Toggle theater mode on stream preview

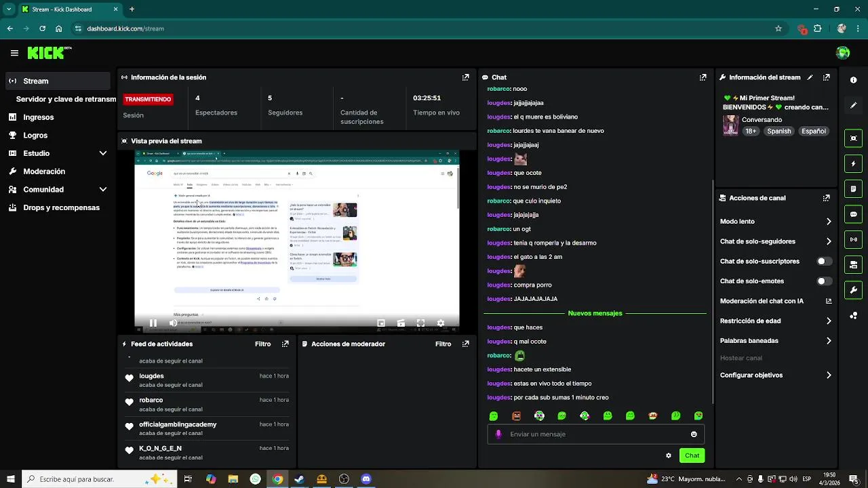click(x=401, y=323)
